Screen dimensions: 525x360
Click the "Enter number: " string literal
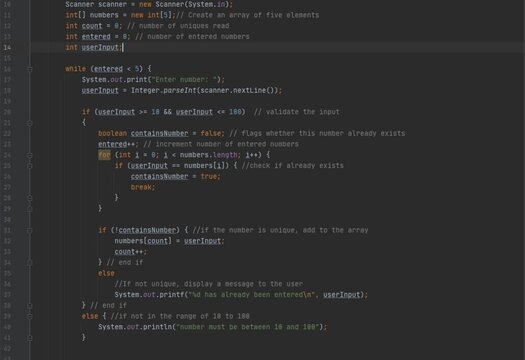click(x=184, y=80)
